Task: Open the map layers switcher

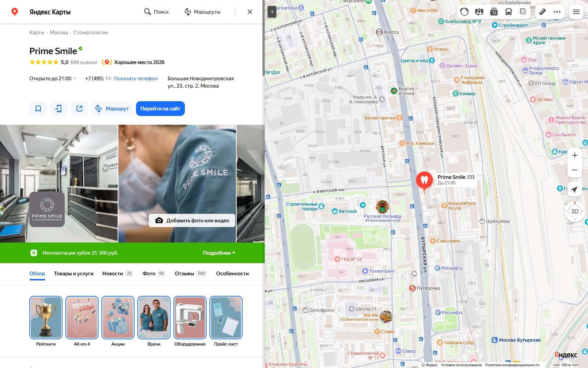Action: click(x=523, y=12)
